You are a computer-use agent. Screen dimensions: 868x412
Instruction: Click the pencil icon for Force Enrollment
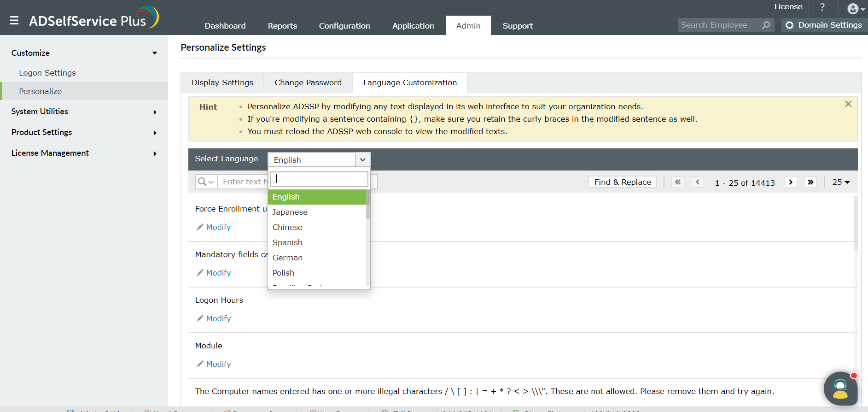200,227
